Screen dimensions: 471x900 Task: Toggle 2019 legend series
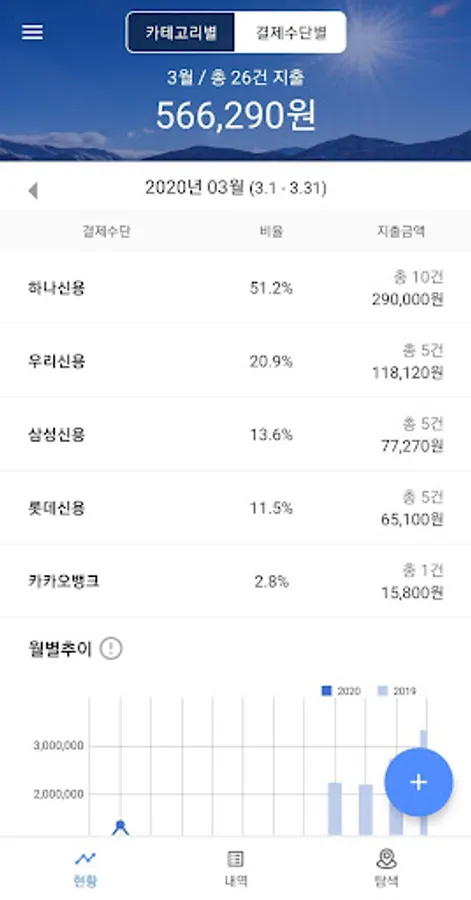tap(396, 691)
